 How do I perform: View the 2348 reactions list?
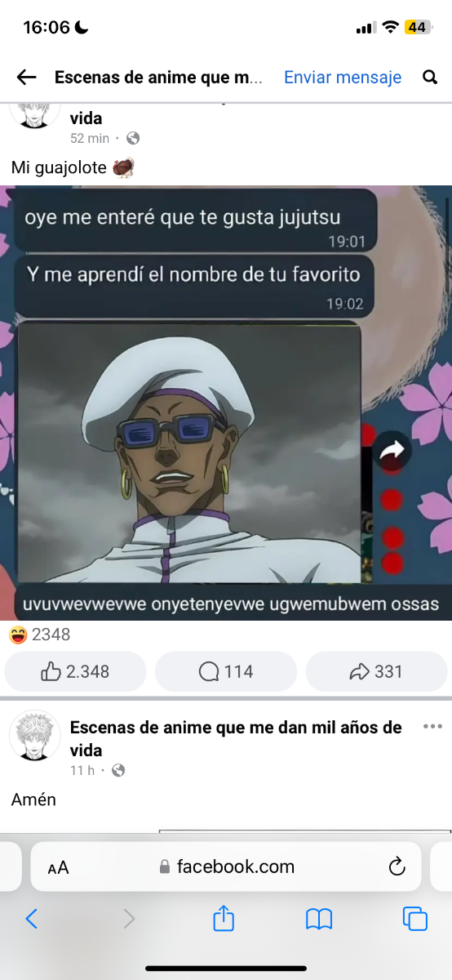tap(40, 634)
